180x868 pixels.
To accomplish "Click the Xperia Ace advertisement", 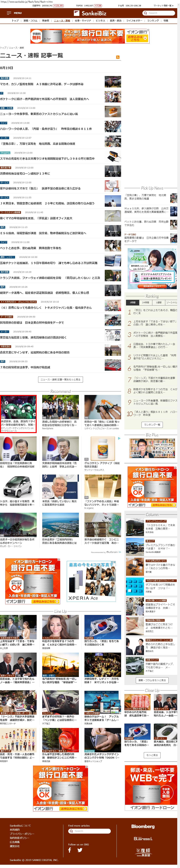I will (91, 581).
